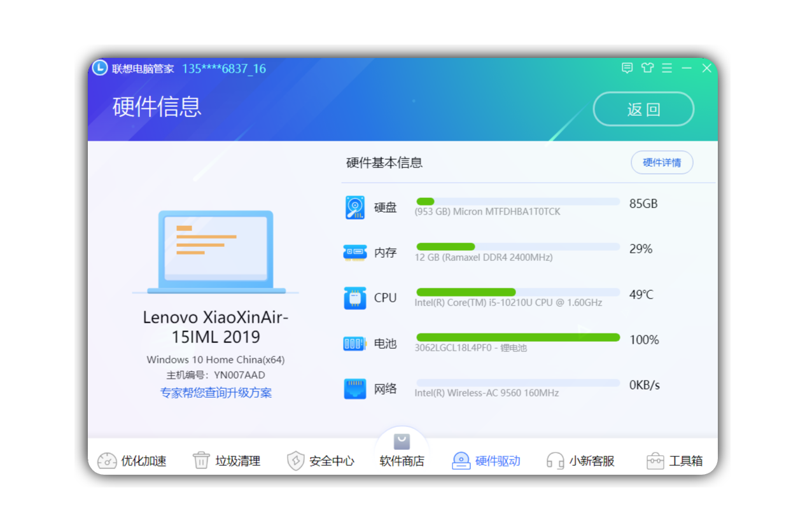Click the memory 内存 icon

[355, 253]
